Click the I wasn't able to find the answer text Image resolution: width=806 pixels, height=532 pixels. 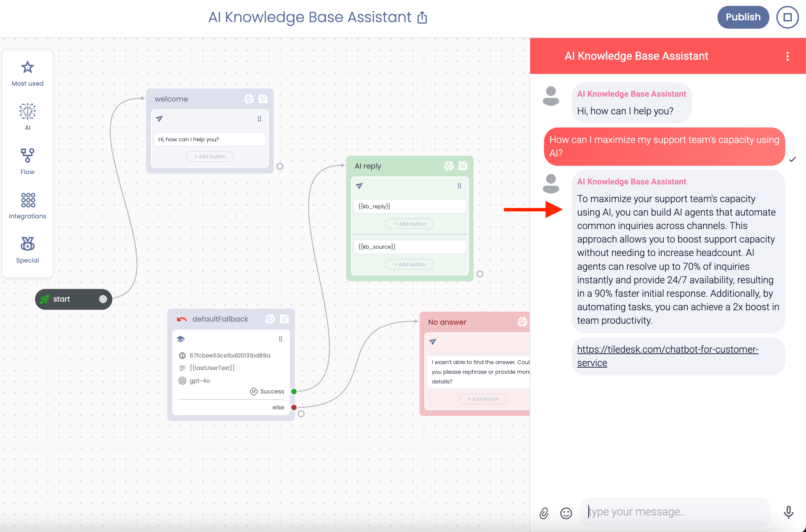(x=480, y=372)
